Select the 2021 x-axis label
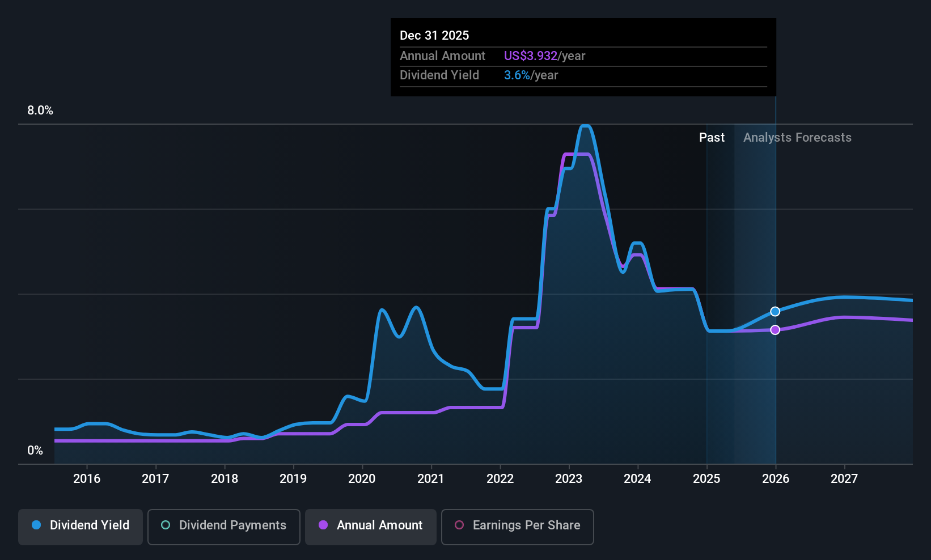The height and width of the screenshot is (560, 931). pos(431,479)
